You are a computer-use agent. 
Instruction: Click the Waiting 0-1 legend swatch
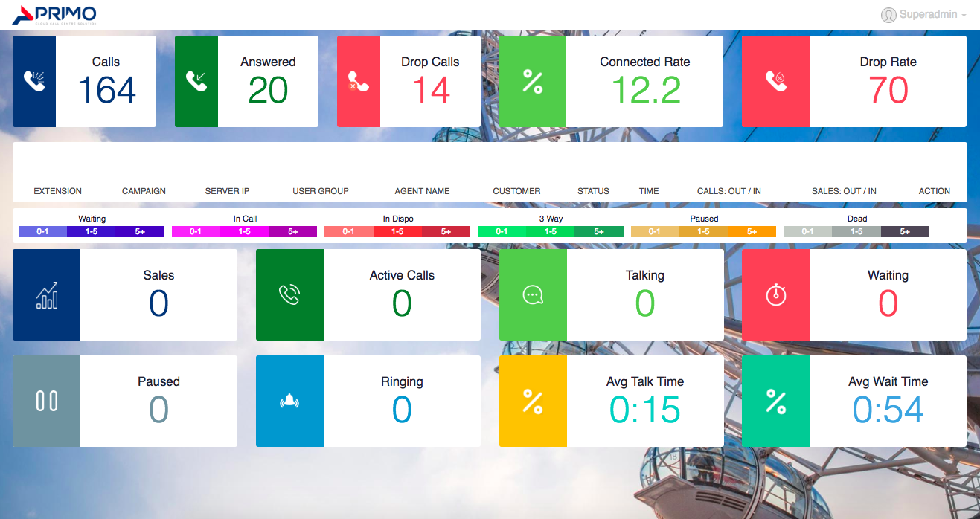click(x=42, y=231)
